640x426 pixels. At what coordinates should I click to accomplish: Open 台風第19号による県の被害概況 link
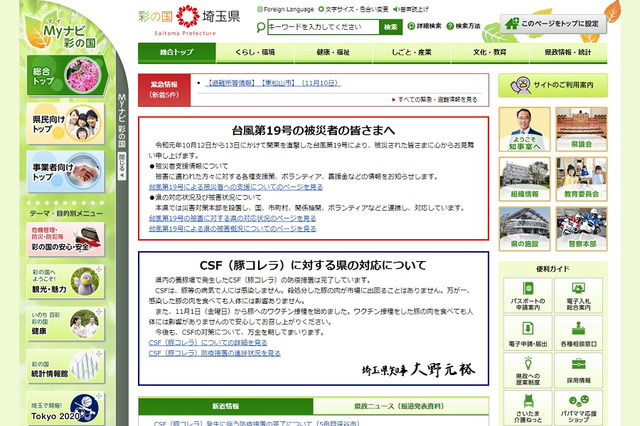(232, 229)
